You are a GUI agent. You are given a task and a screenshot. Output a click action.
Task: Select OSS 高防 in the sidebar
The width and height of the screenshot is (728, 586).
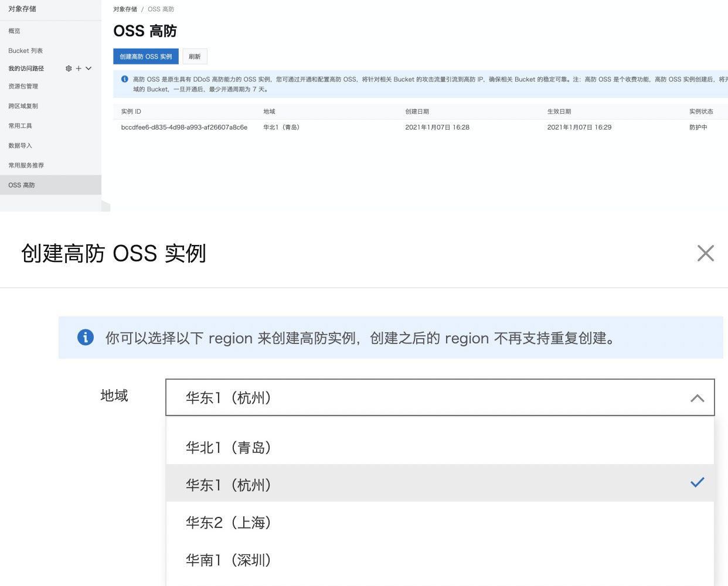pos(50,185)
